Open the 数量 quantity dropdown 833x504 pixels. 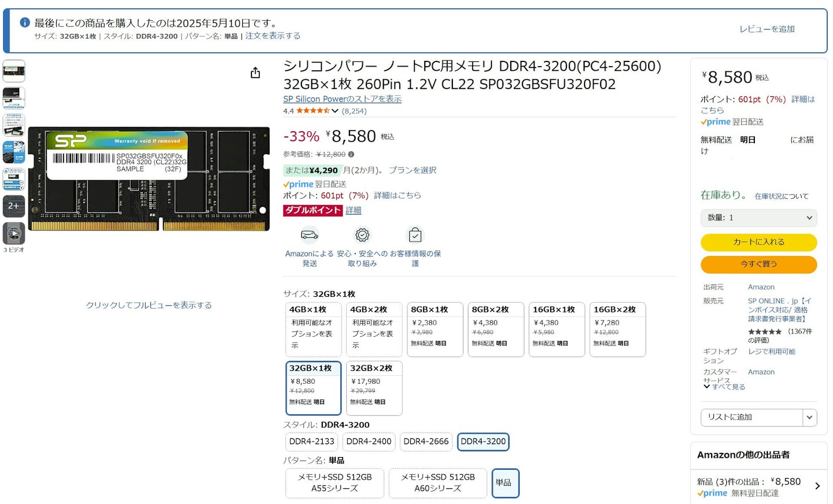point(759,218)
